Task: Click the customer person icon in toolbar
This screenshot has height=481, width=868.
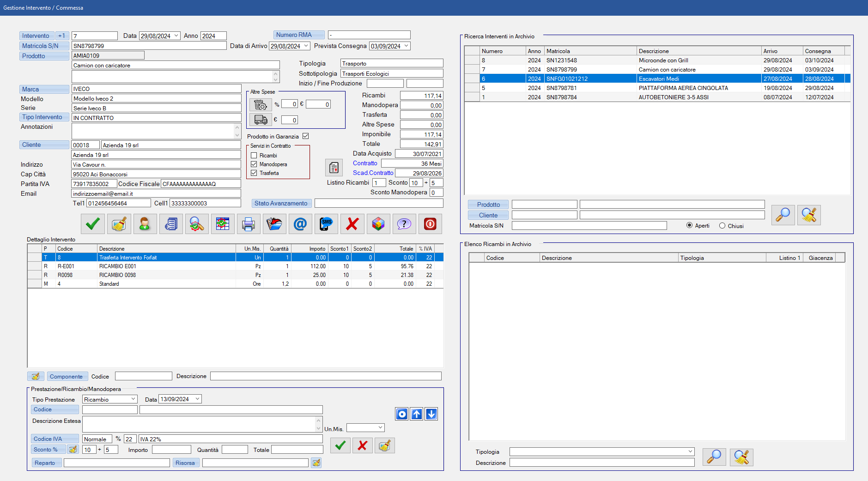Action: coord(145,224)
